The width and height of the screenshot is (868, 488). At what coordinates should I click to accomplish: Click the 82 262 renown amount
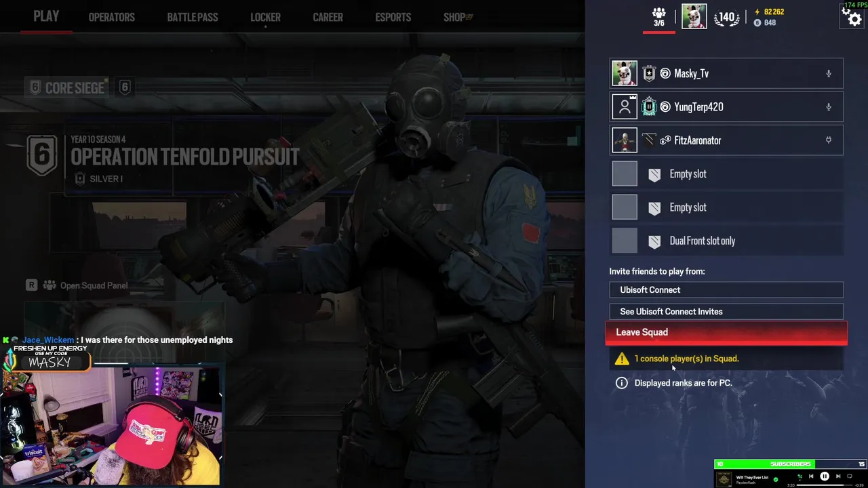pyautogui.click(x=774, y=12)
